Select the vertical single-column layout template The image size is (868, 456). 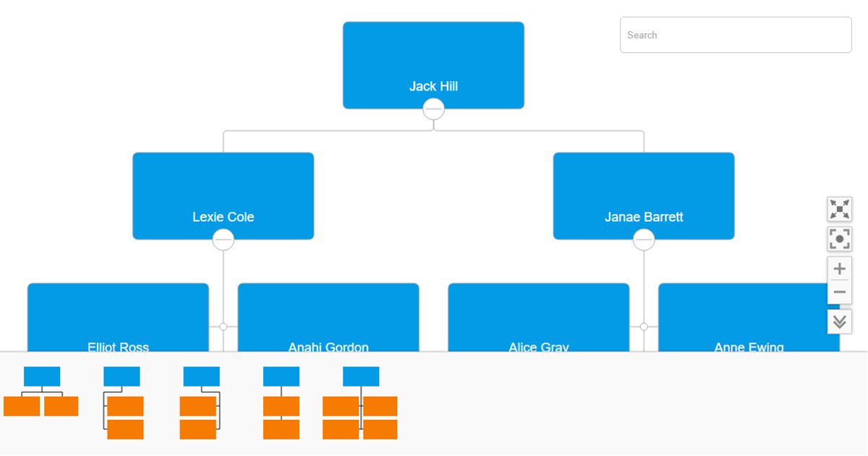click(281, 402)
